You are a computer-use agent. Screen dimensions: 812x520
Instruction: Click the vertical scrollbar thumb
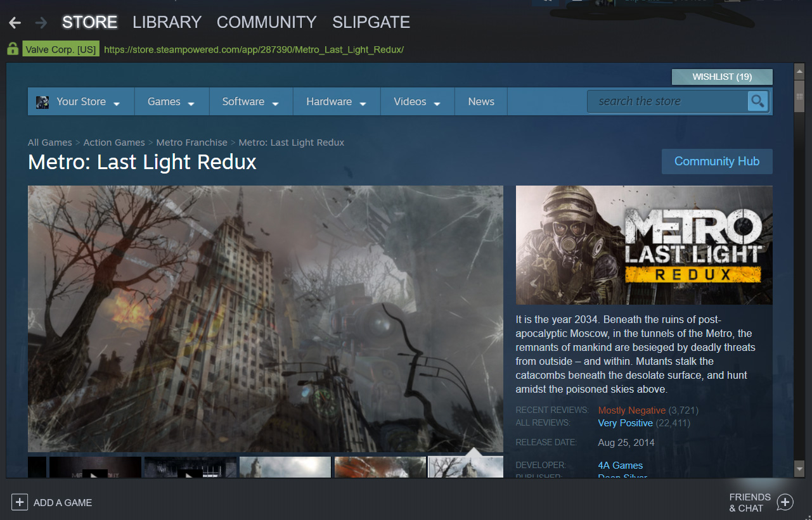click(799, 96)
